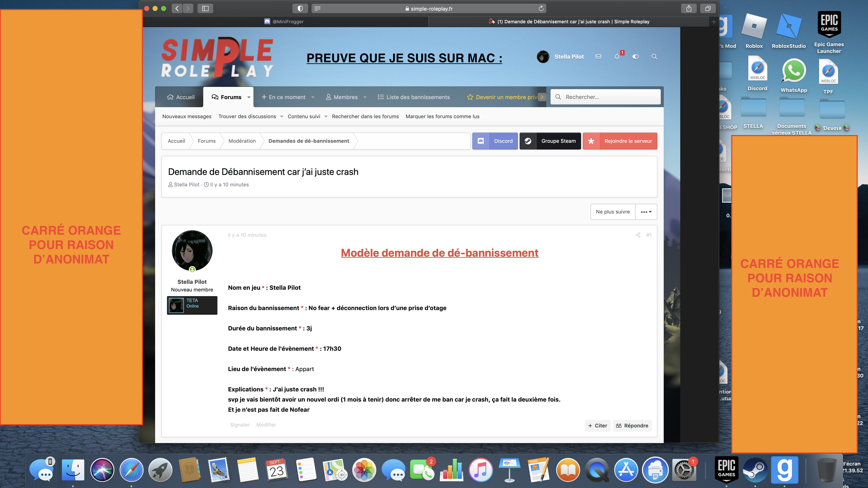This screenshot has height=488, width=868.
Task: Click Rejoindre le serveur button
Action: point(620,141)
